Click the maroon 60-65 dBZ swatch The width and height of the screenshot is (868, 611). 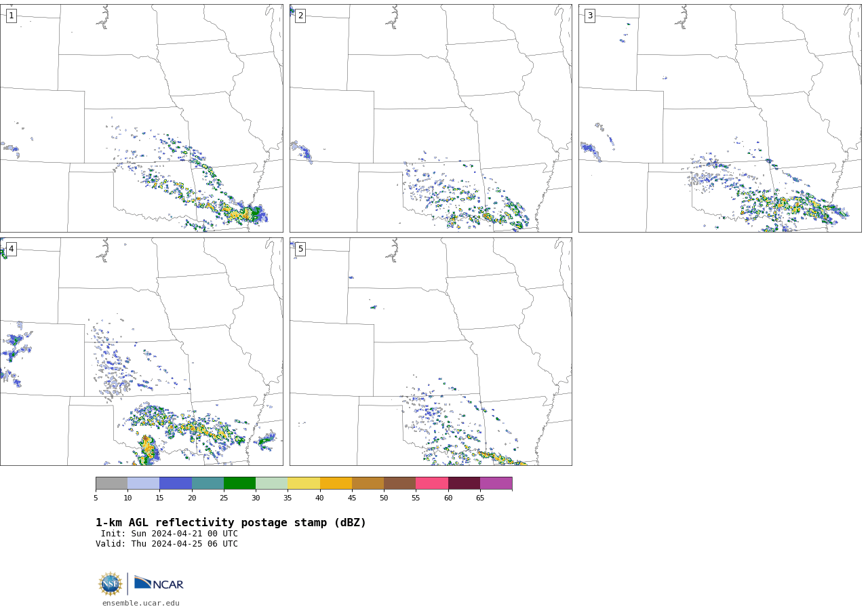point(464,484)
